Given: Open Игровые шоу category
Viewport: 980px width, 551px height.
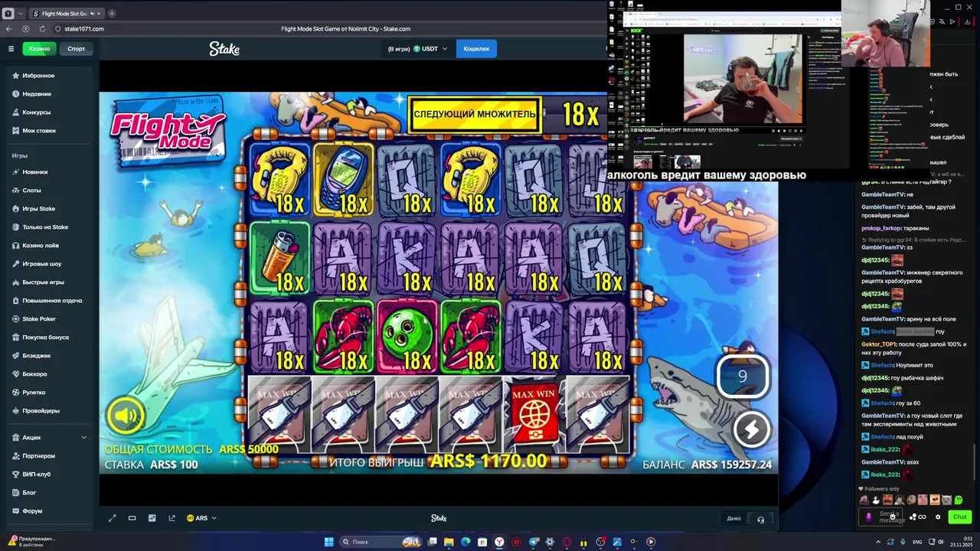Looking at the screenshot, I should [x=42, y=264].
